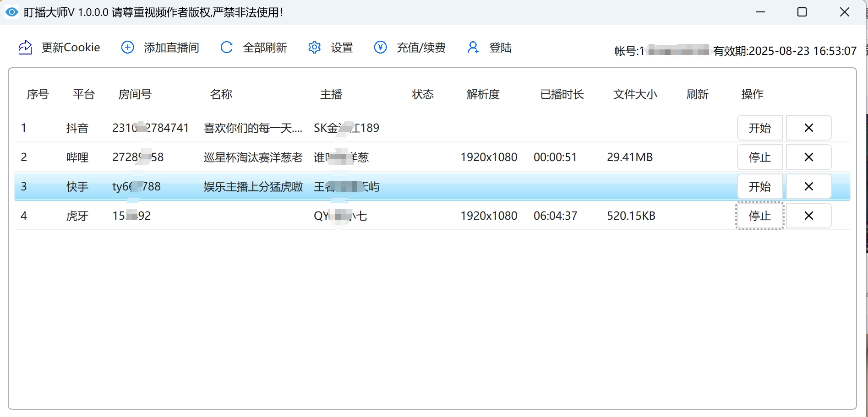Screen dimensions: 868x417
Task: Click the 已播时长 column header
Action: 562,95
